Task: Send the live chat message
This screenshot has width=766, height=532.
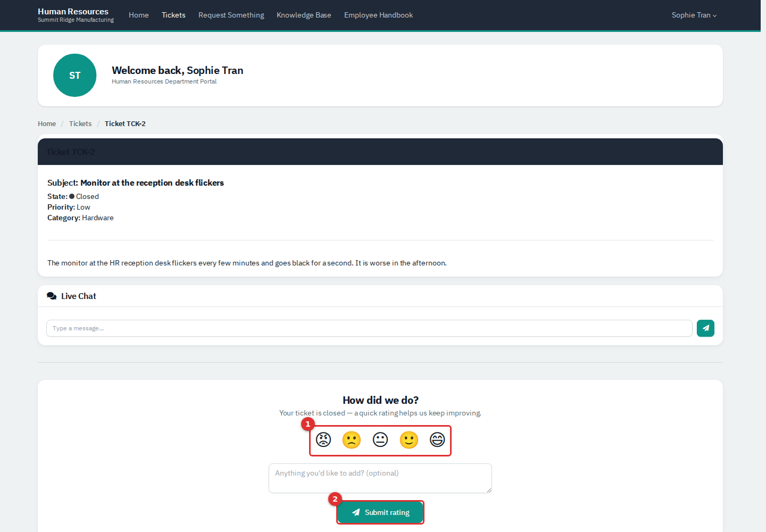Action: click(705, 328)
